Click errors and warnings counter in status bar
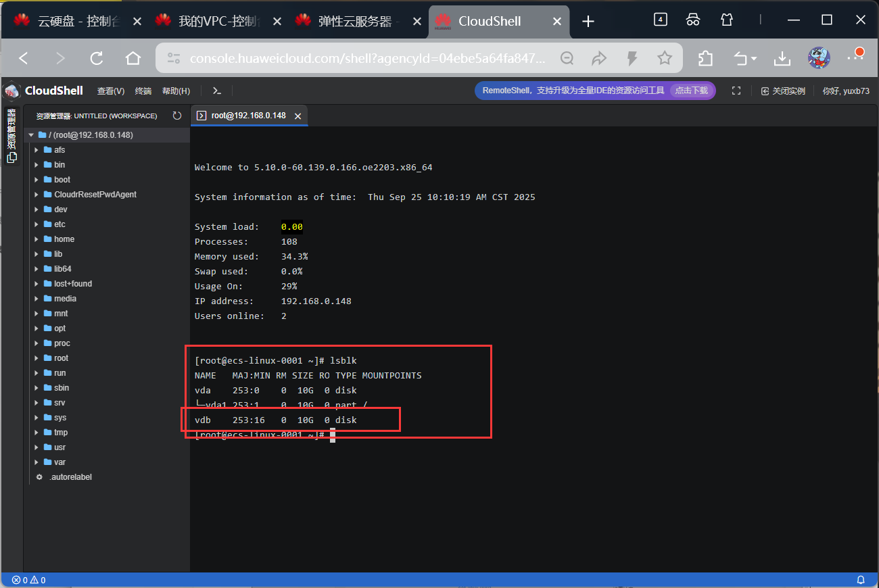Image resolution: width=879 pixels, height=588 pixels. (29, 580)
